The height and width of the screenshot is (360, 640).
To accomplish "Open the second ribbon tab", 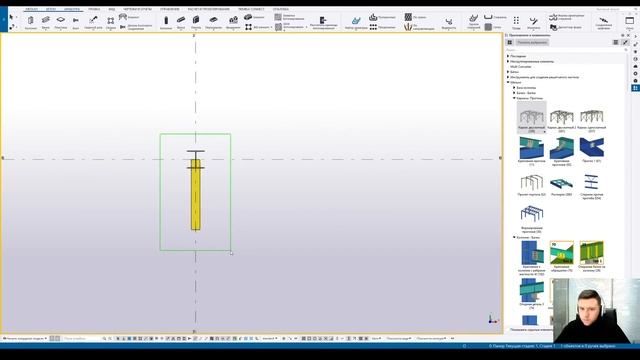I will (51, 9).
